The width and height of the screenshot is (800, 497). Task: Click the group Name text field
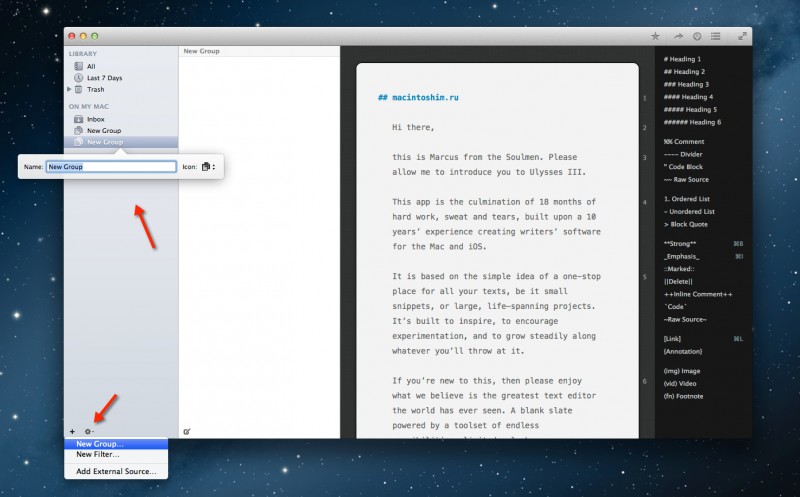[112, 167]
